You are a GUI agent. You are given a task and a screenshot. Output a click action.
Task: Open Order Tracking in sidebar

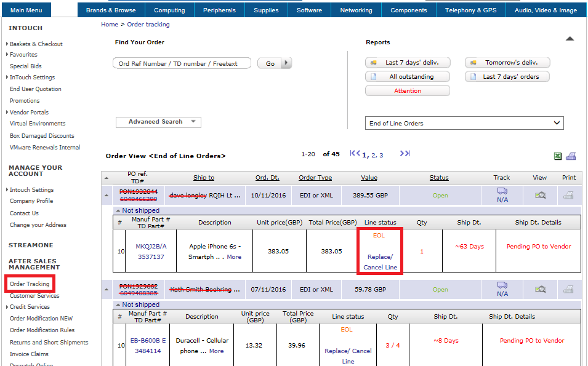(x=30, y=284)
